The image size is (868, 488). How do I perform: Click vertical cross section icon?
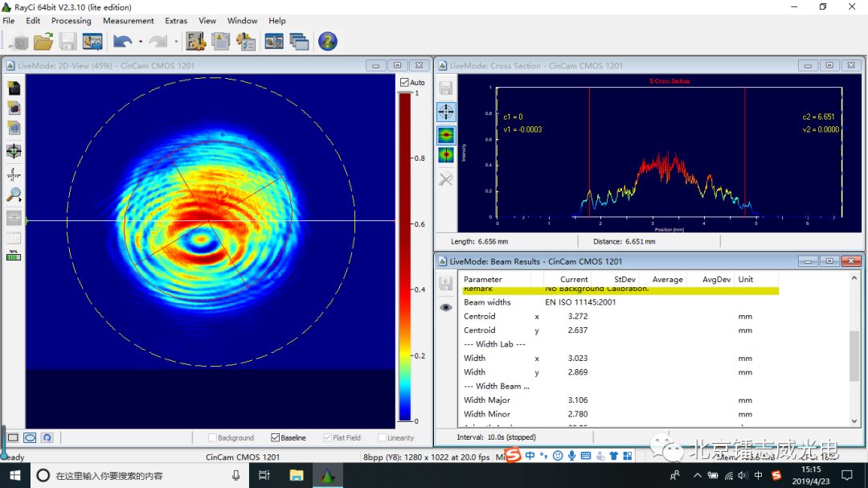click(x=446, y=155)
